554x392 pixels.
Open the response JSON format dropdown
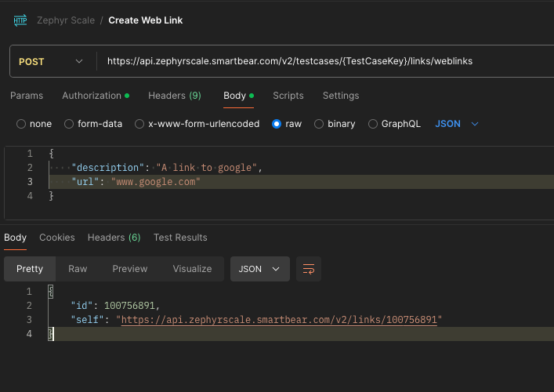[259, 269]
